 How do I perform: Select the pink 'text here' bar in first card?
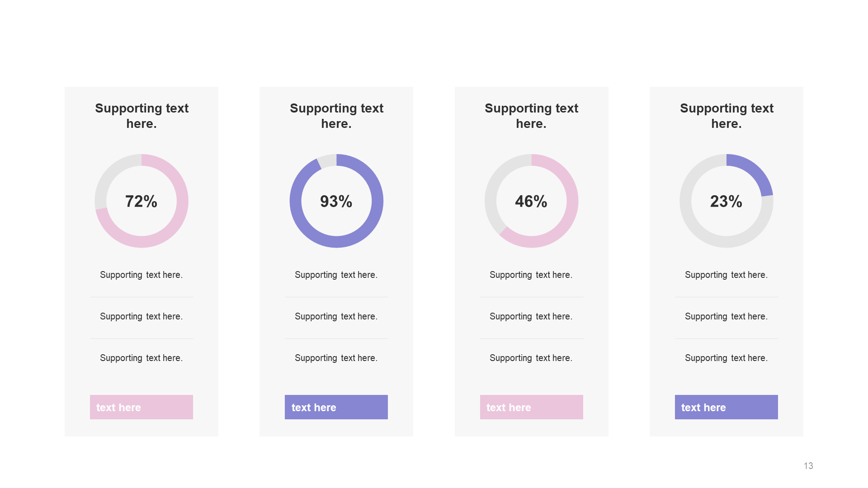coord(142,407)
